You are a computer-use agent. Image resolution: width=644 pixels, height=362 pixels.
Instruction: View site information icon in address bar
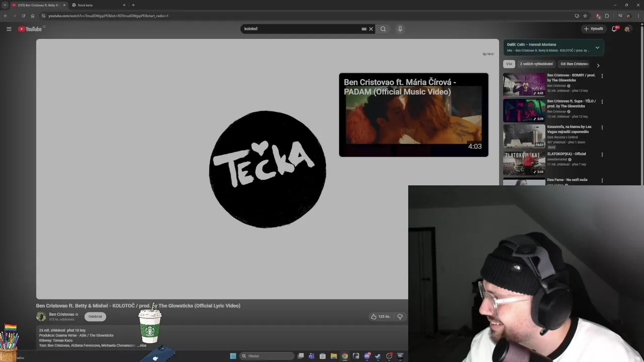(x=44, y=16)
